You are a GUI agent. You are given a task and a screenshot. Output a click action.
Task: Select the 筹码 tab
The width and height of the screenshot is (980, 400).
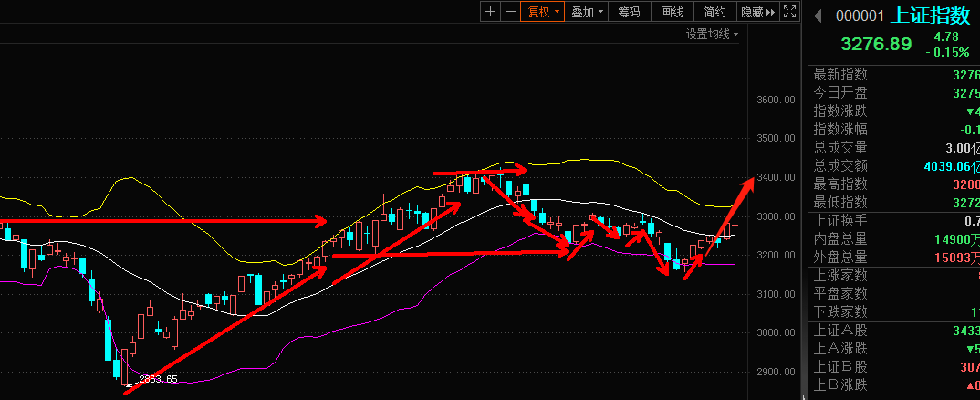click(630, 12)
